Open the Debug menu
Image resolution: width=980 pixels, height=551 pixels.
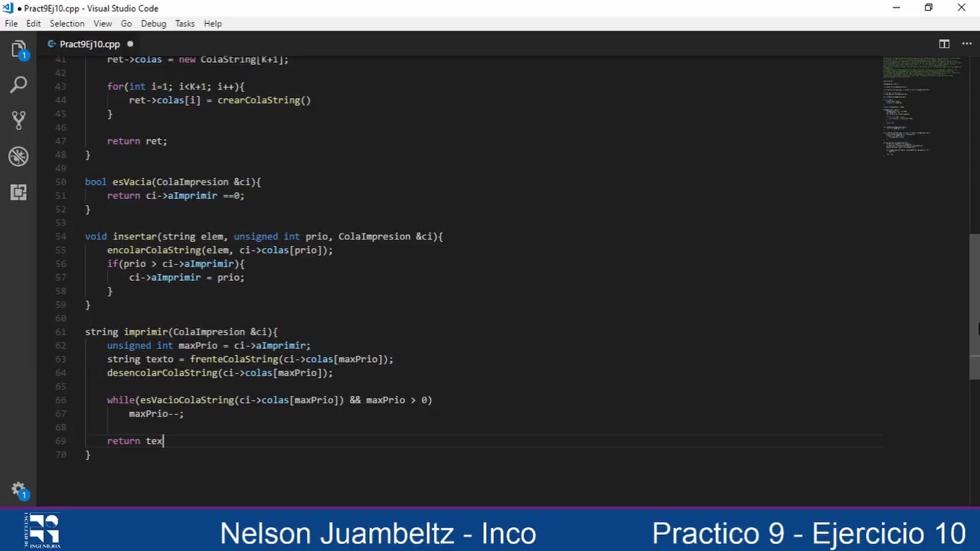point(153,24)
